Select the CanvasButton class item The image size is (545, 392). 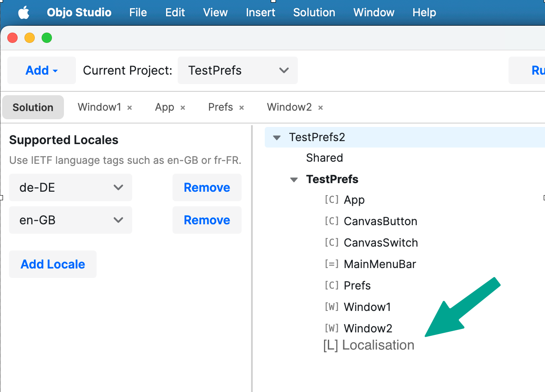pyautogui.click(x=381, y=221)
